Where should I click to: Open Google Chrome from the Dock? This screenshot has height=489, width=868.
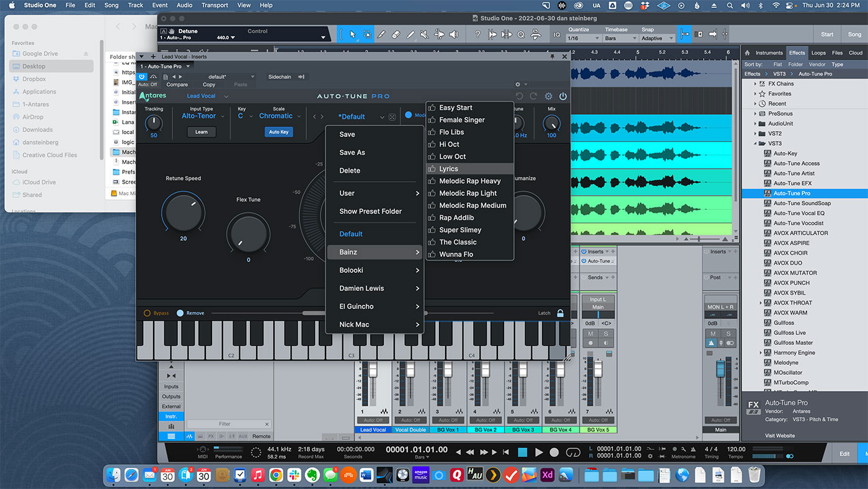click(276, 475)
